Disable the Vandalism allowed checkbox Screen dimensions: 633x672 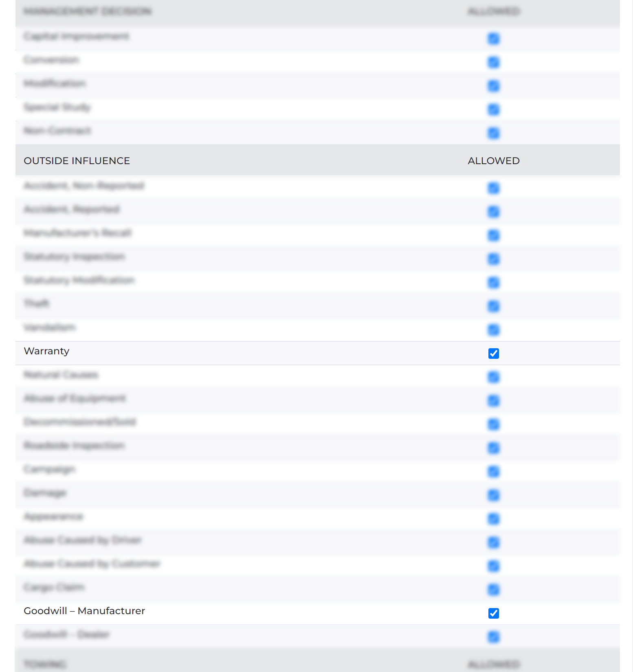493,330
